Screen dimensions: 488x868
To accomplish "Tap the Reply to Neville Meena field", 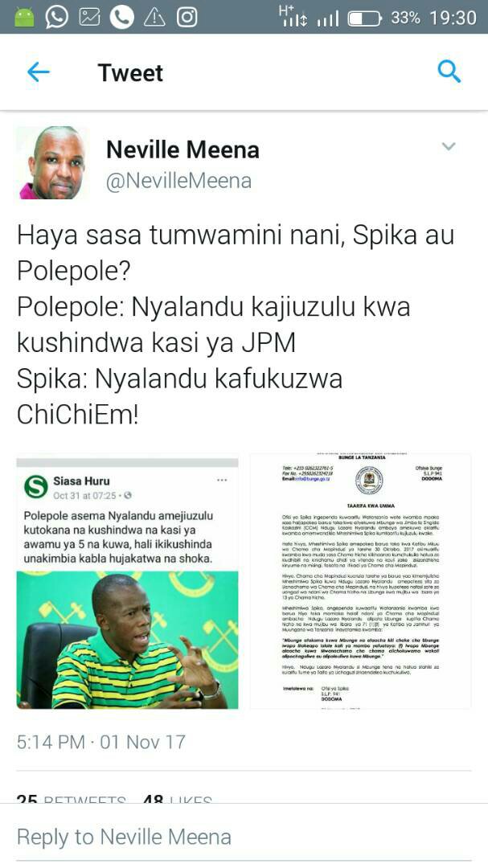I will 244,837.
